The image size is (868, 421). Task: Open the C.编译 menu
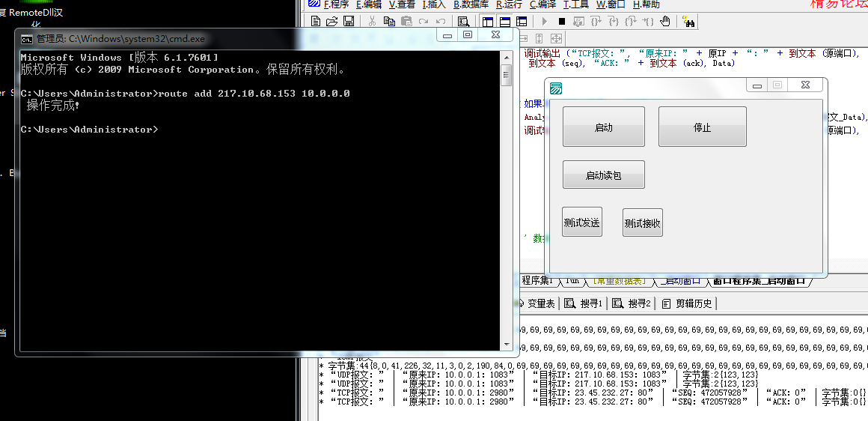pyautogui.click(x=543, y=4)
